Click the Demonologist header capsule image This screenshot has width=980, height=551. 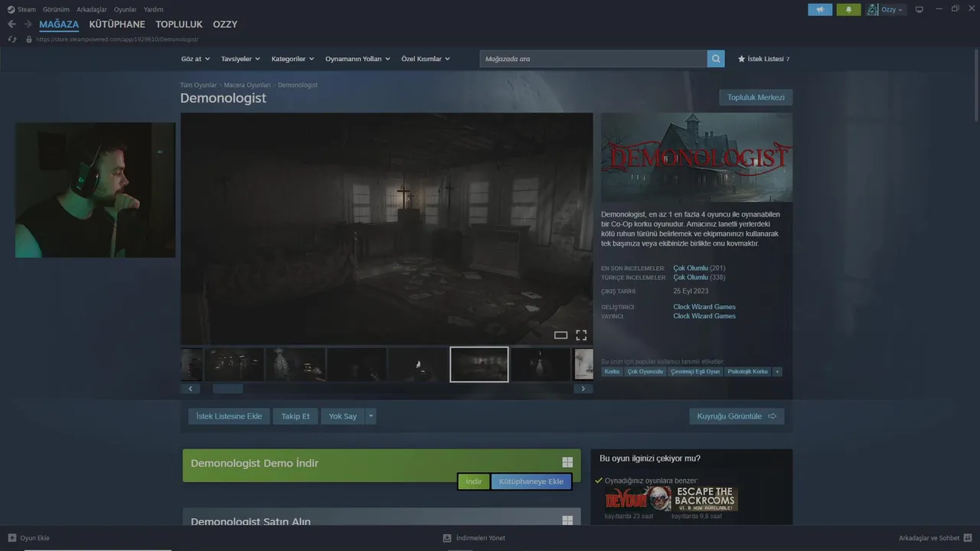[697, 158]
